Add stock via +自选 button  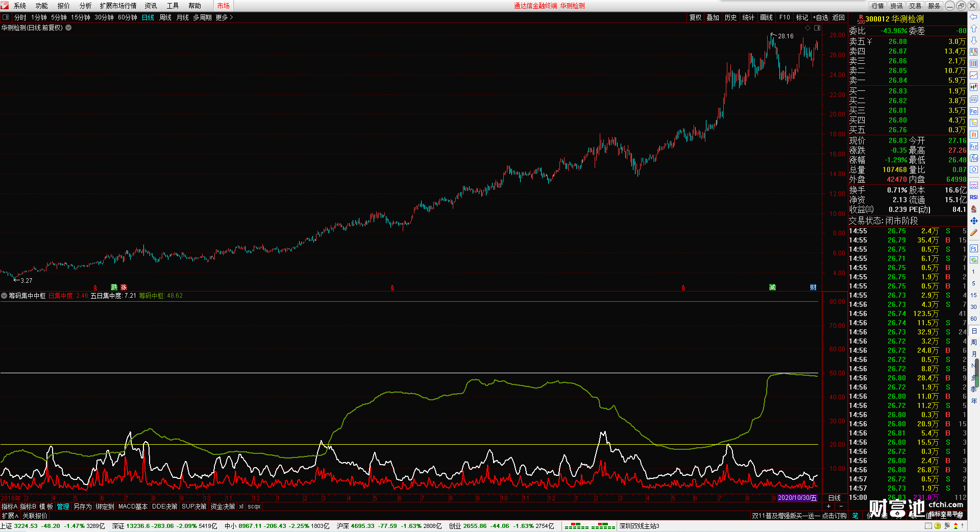(x=820, y=17)
